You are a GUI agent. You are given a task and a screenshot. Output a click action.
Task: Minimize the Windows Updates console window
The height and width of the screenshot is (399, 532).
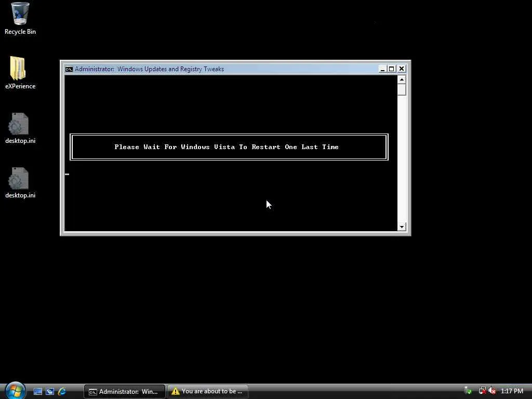coord(383,69)
